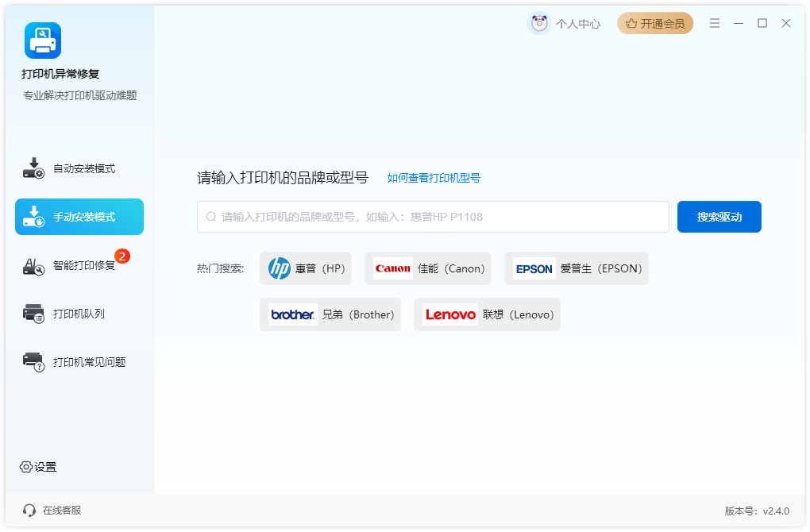The image size is (810, 532).
Task: Close the printer repair window
Action: coord(785,23)
